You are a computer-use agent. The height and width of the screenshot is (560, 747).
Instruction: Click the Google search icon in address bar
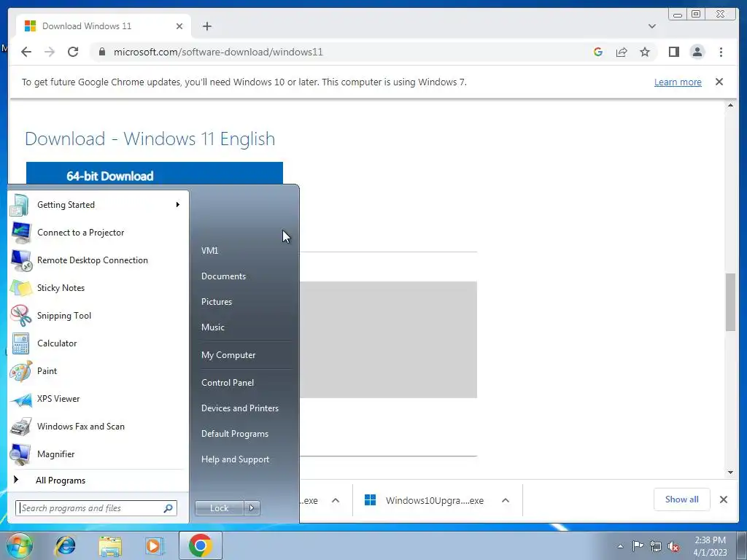pyautogui.click(x=598, y=52)
